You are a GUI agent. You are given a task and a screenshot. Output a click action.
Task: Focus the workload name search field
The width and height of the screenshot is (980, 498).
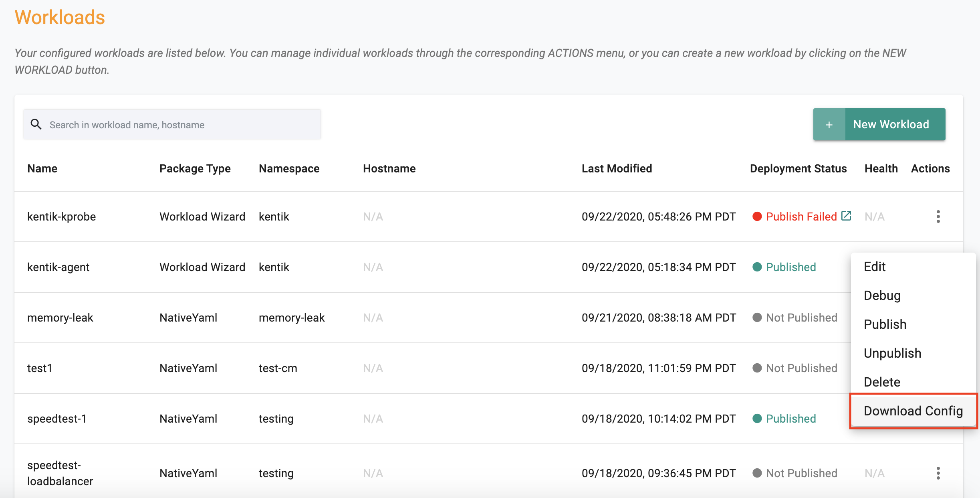172,125
